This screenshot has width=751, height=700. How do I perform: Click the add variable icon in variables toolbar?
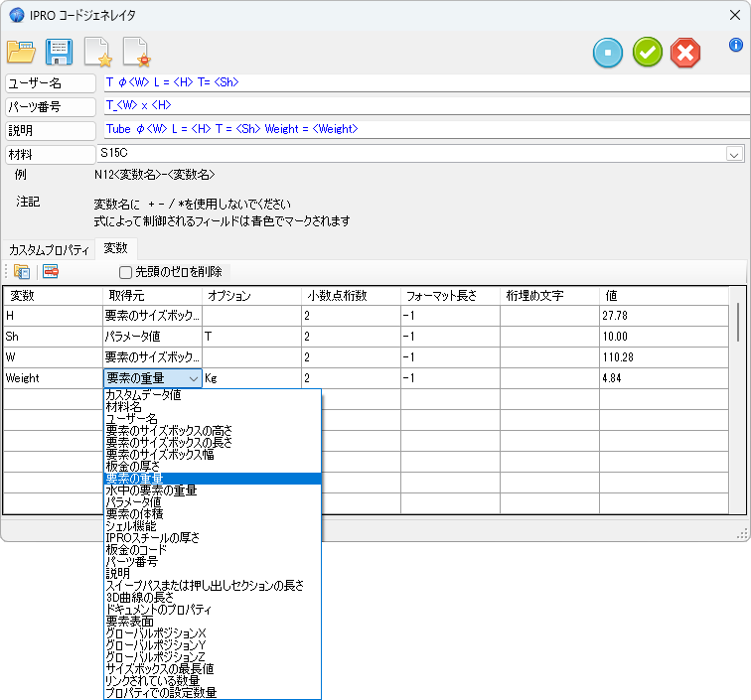click(22, 272)
